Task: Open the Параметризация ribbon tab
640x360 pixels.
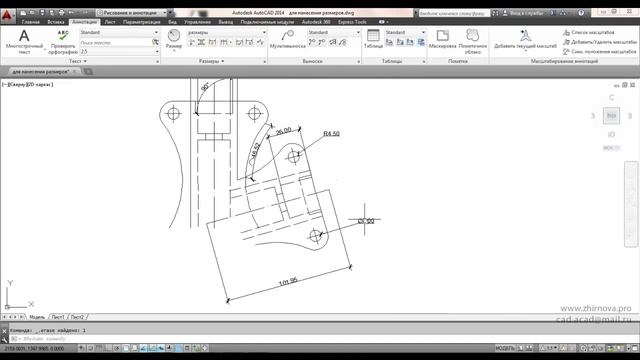Action: click(x=142, y=22)
